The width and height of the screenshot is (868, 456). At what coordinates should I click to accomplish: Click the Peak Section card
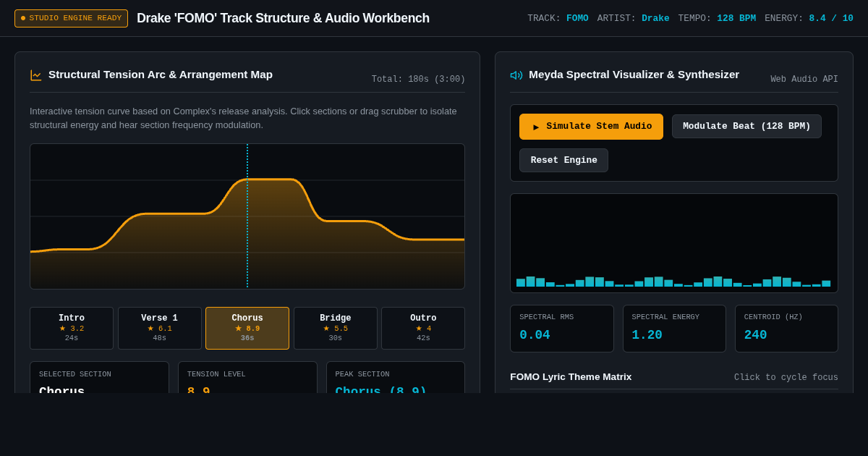coord(396,377)
